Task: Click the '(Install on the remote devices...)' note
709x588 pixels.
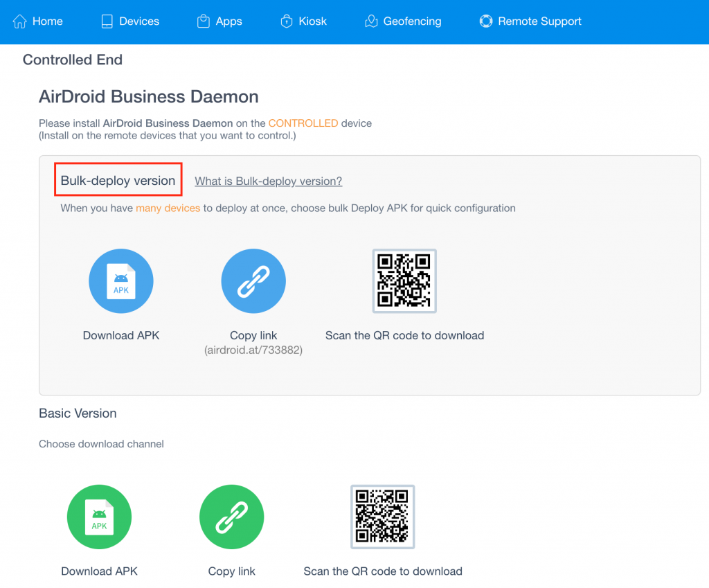Action: point(168,136)
